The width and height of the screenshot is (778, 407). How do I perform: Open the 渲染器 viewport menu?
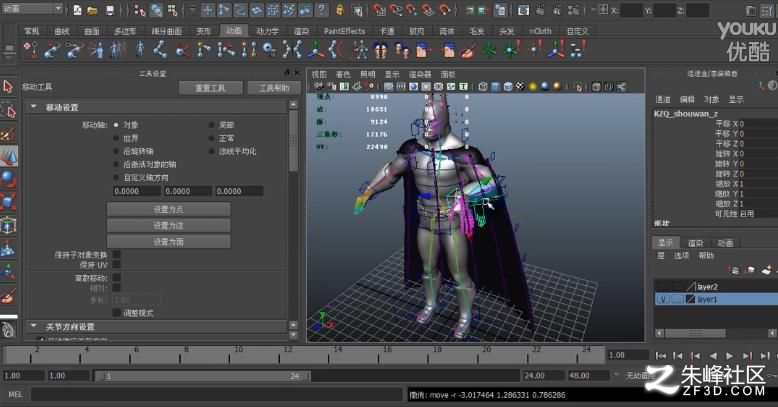pos(420,74)
